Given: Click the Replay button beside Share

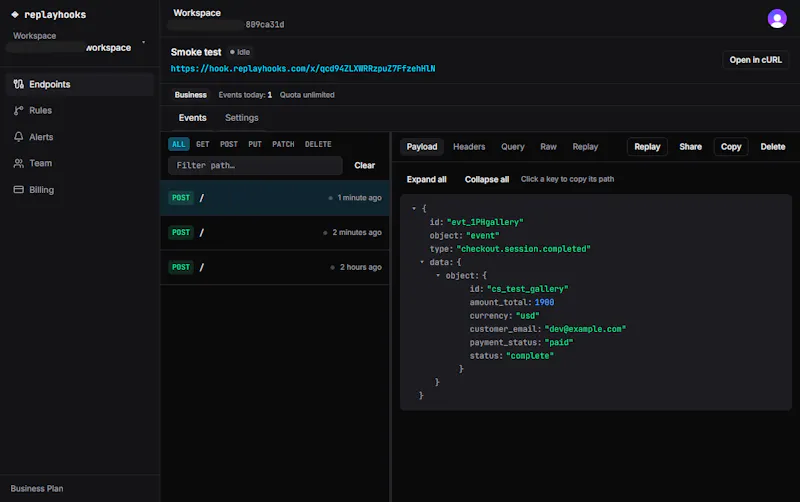Looking at the screenshot, I should click(647, 147).
